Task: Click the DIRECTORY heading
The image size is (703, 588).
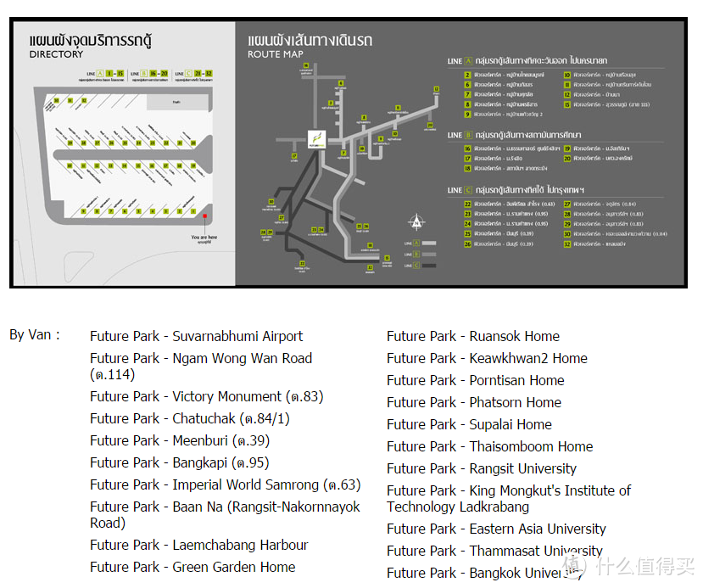Action: (56, 54)
